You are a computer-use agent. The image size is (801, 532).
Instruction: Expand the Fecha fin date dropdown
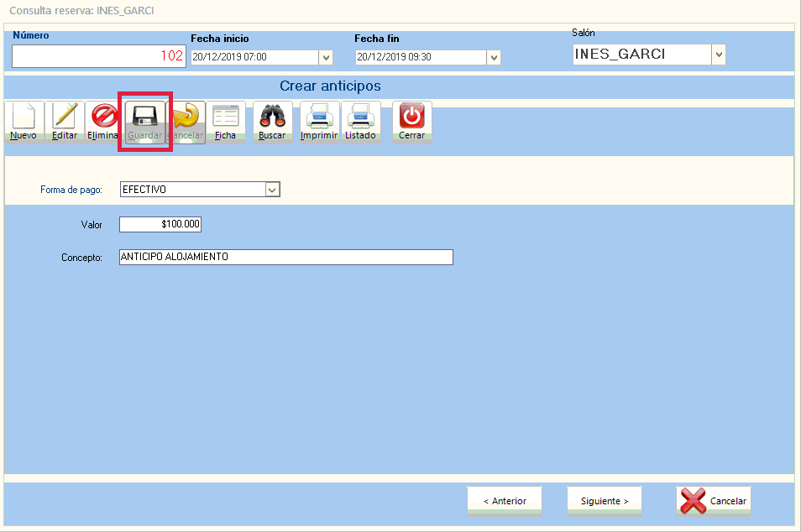pos(494,57)
